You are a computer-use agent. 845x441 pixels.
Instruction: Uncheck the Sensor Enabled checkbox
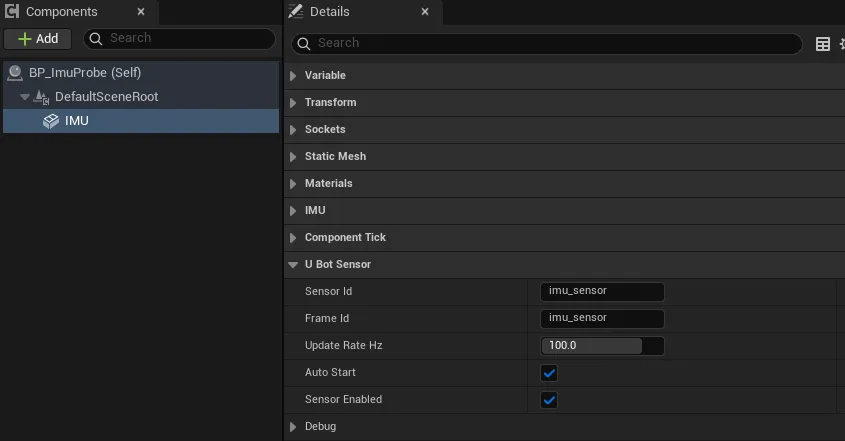coord(549,400)
